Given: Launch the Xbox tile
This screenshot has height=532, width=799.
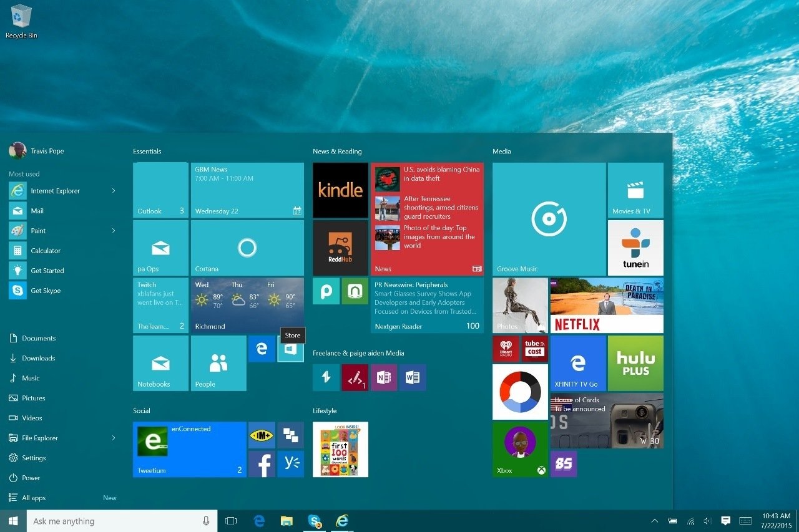Looking at the screenshot, I should [x=520, y=449].
